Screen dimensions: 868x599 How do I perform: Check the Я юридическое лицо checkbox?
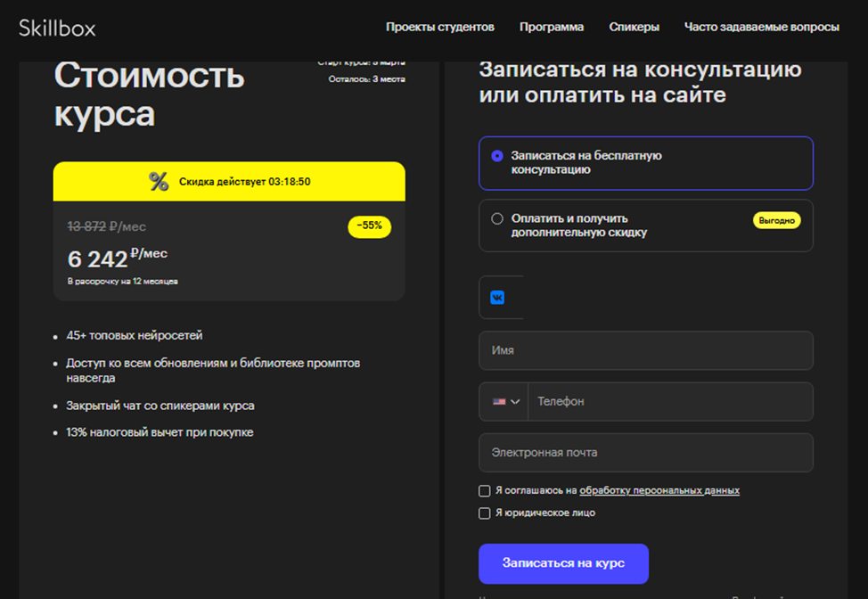click(x=485, y=513)
